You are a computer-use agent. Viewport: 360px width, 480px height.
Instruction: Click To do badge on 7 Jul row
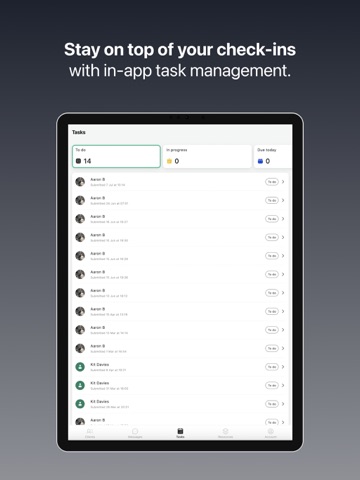[272, 182]
